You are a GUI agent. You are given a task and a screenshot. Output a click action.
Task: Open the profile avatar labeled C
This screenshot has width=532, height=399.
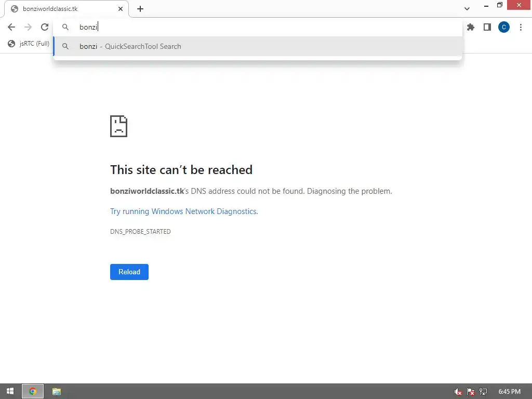tap(504, 27)
